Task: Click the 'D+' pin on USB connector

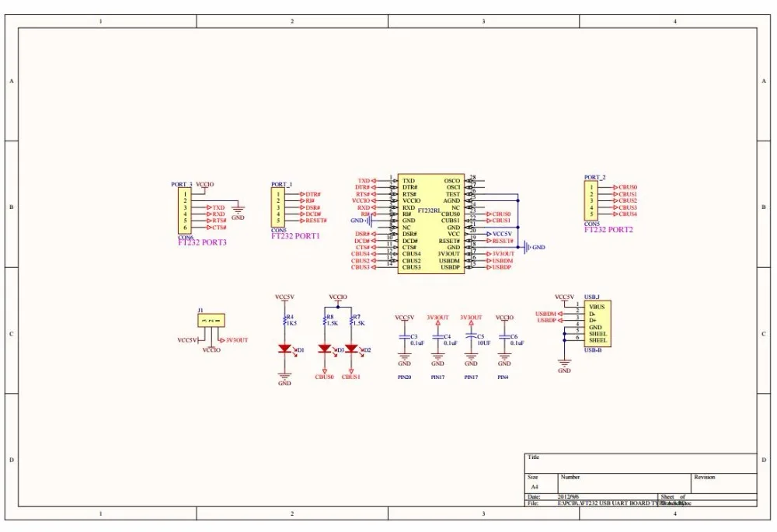Action: click(x=593, y=321)
